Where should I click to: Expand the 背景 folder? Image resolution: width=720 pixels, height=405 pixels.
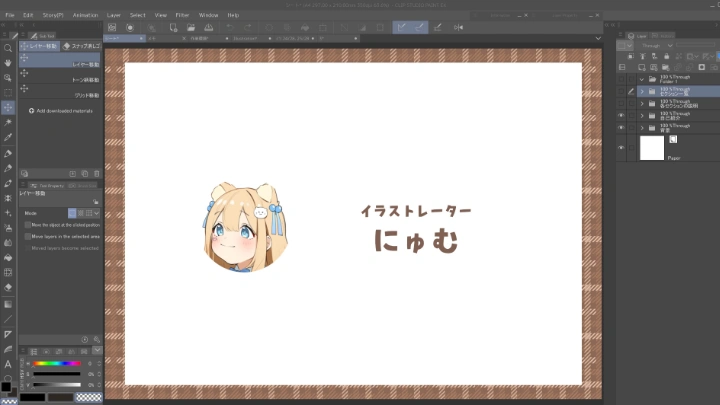click(x=642, y=128)
